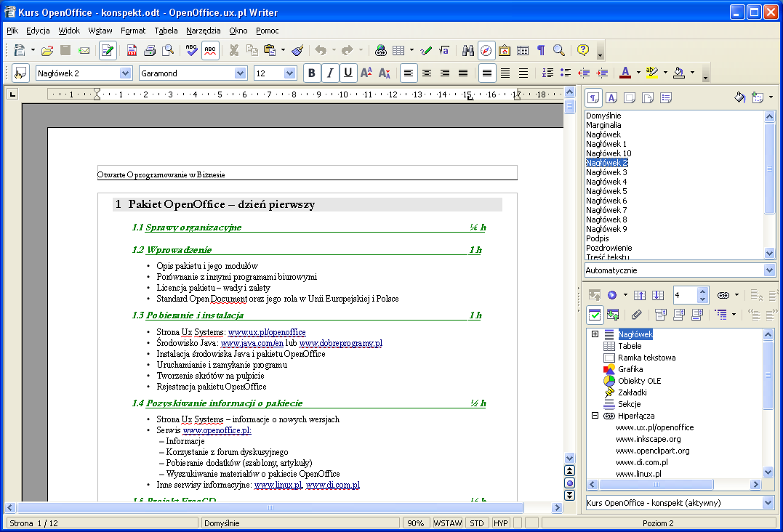The height and width of the screenshot is (532, 783).
Task: Open the style filter Automatycznie dropdown
Action: click(769, 270)
